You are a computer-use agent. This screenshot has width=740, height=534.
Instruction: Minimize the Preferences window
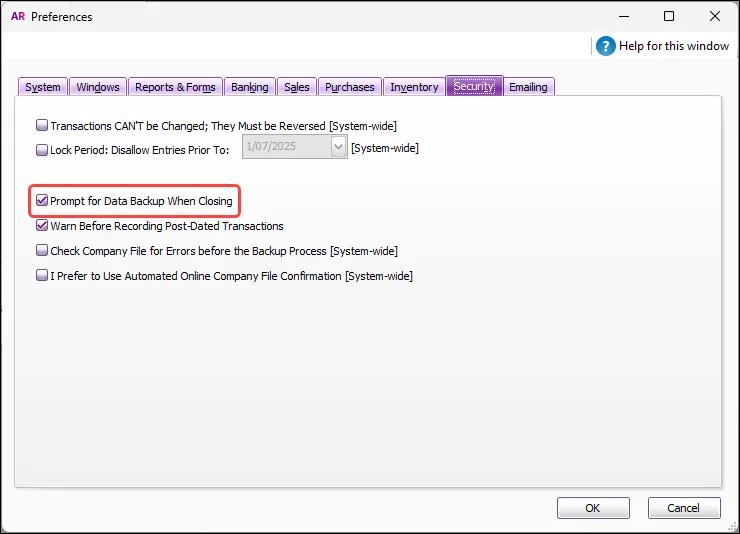tap(624, 17)
